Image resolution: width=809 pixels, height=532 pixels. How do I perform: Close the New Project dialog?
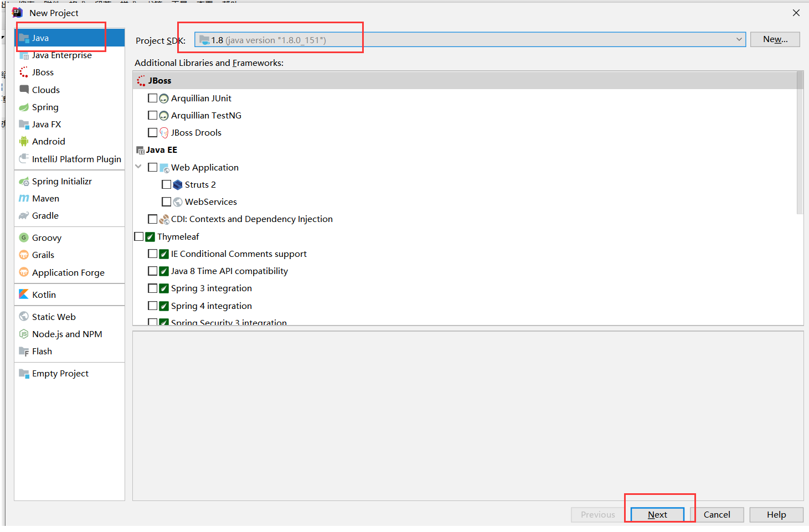(796, 13)
